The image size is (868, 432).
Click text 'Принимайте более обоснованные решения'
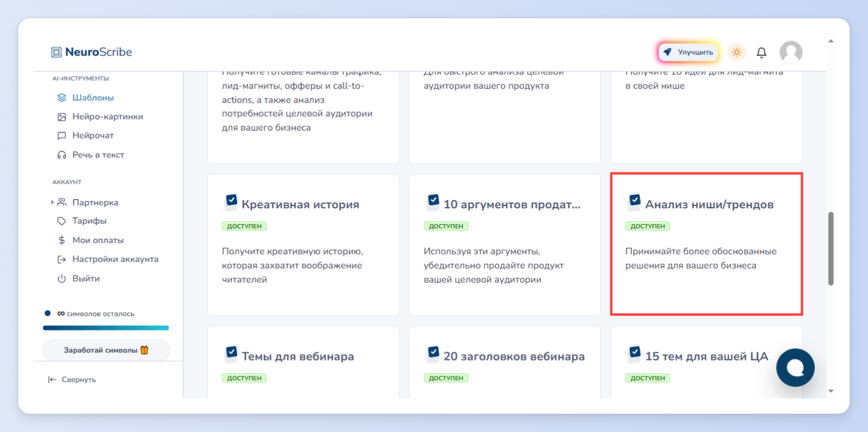point(701,258)
